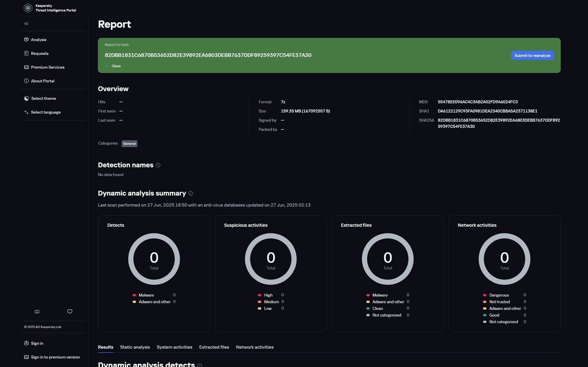Click the Submit to reanalyze button
The height and width of the screenshot is (367, 588).
click(532, 55)
